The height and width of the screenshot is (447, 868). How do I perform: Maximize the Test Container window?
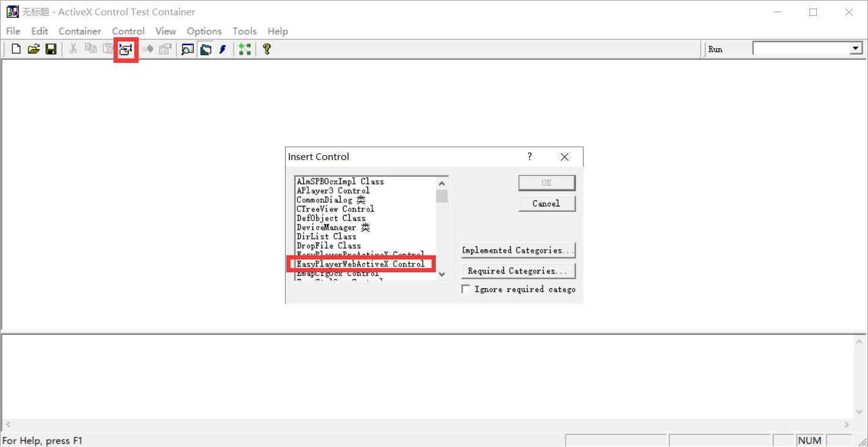[x=813, y=12]
